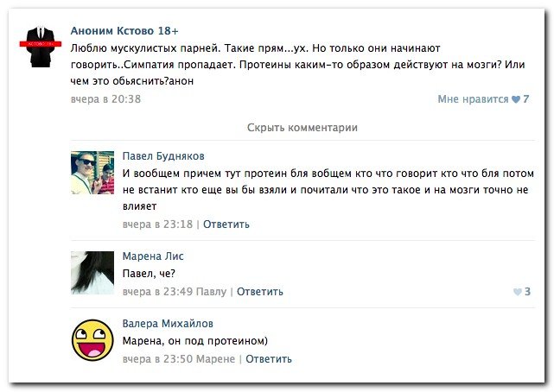
Task: Open Валера Михайлов profile name link
Action: (x=168, y=324)
